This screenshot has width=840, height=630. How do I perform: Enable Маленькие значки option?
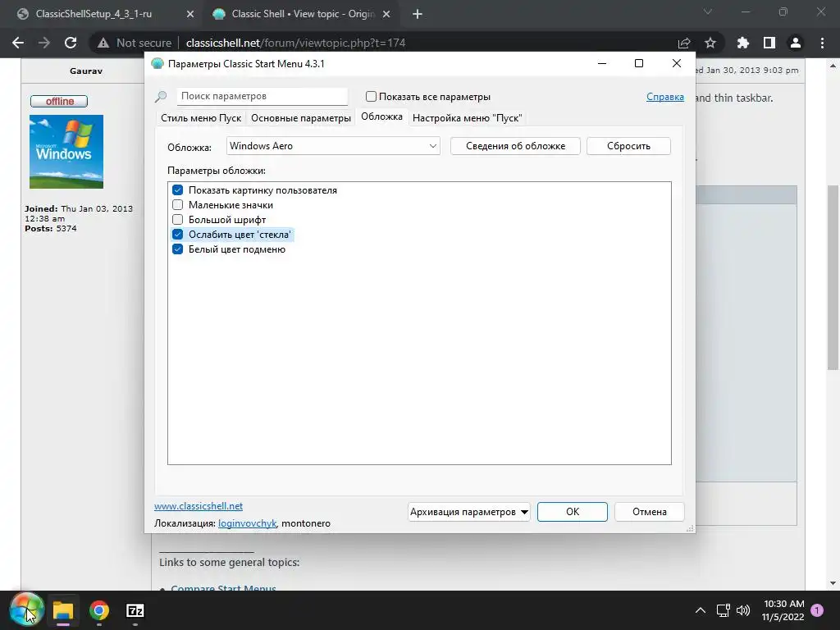pyautogui.click(x=178, y=204)
